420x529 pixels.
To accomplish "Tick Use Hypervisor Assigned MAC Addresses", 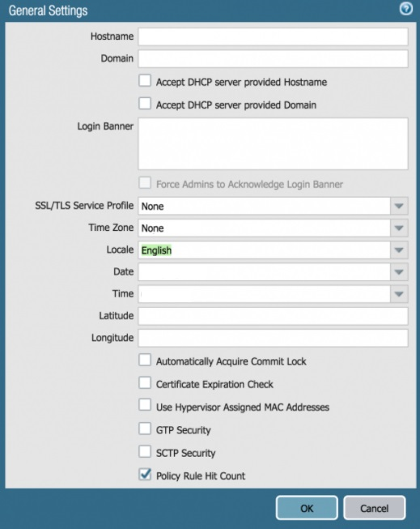I will point(145,405).
